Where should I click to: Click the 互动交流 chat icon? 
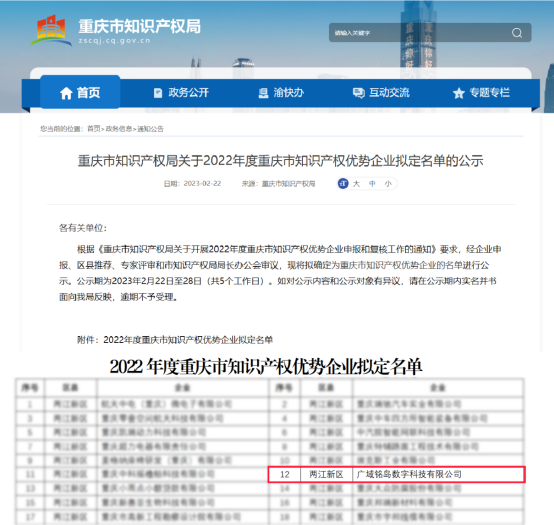tap(359, 93)
